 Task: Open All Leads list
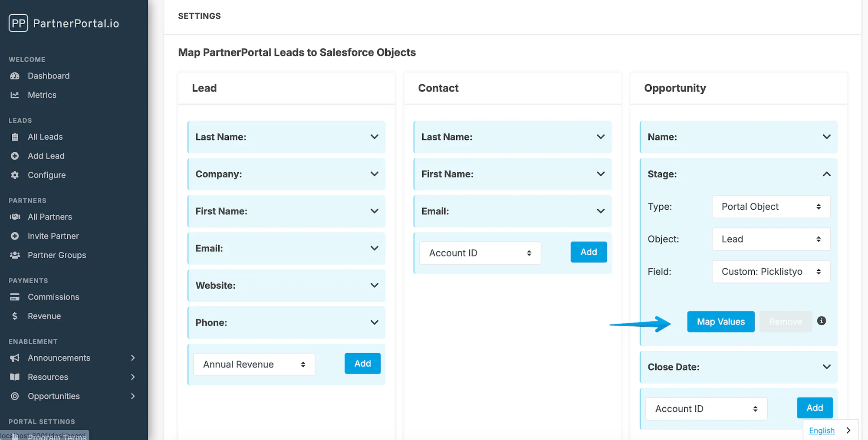click(x=45, y=137)
